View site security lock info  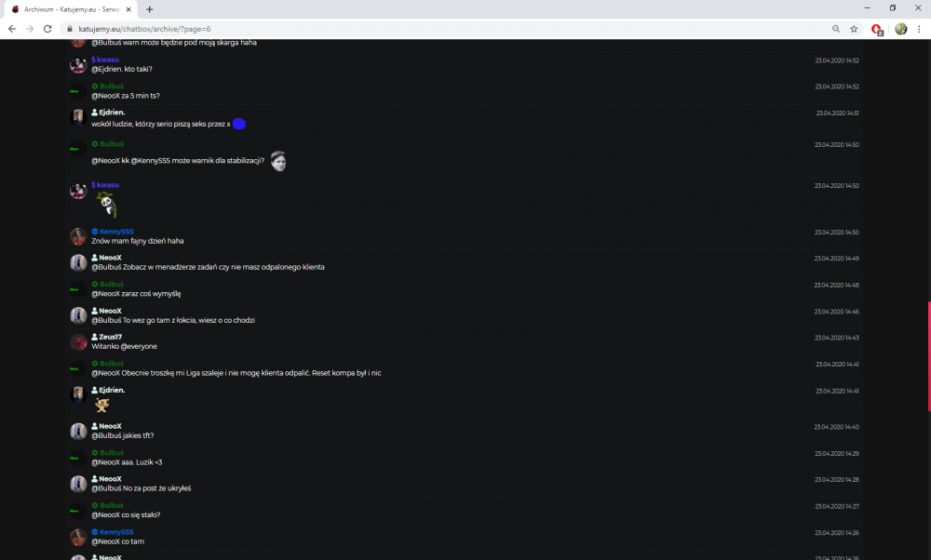click(x=70, y=29)
